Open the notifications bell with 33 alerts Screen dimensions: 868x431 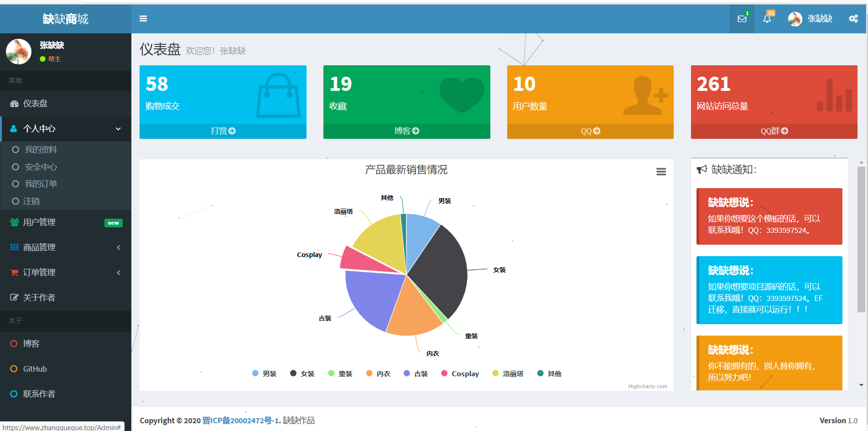coord(768,19)
